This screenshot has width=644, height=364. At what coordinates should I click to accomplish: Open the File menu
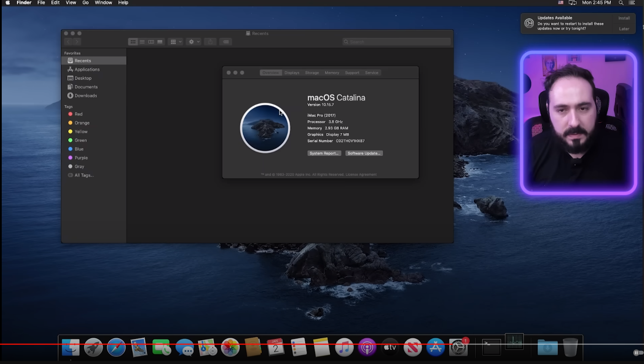41,3
